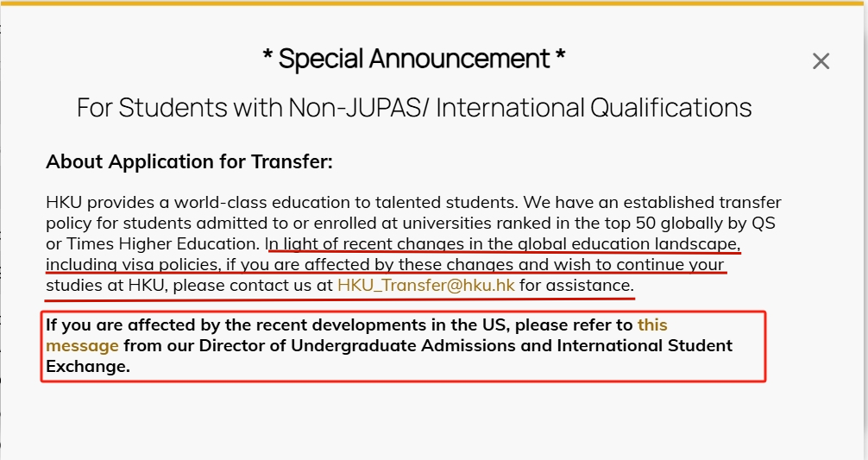
Task: Open the HKU_Transfer@hku.hk email link
Action: pyautogui.click(x=425, y=285)
